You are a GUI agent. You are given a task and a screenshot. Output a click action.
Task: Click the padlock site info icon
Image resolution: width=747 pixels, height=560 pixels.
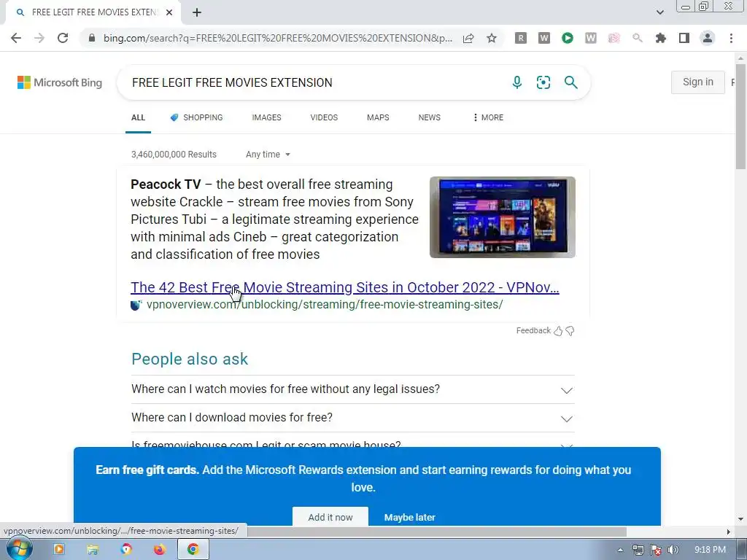point(92,38)
